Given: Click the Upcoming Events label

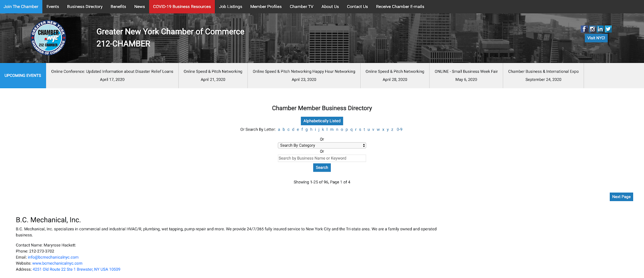Looking at the screenshot, I should pyautogui.click(x=23, y=75).
